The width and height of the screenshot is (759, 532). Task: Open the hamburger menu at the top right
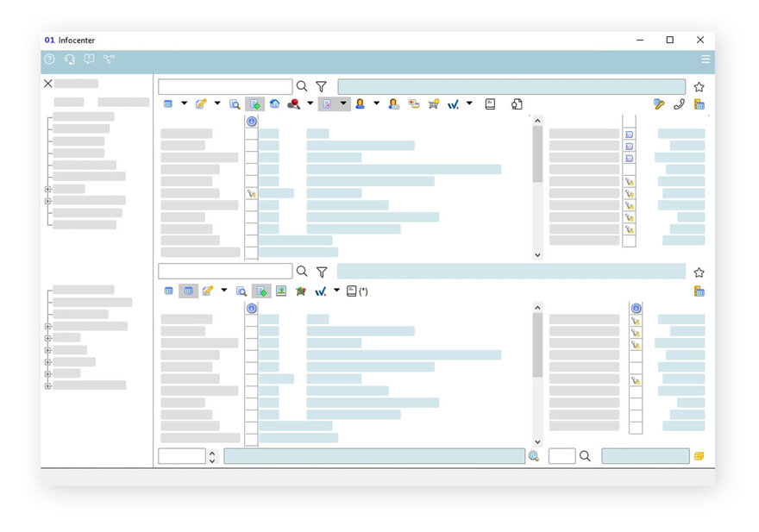[x=706, y=59]
